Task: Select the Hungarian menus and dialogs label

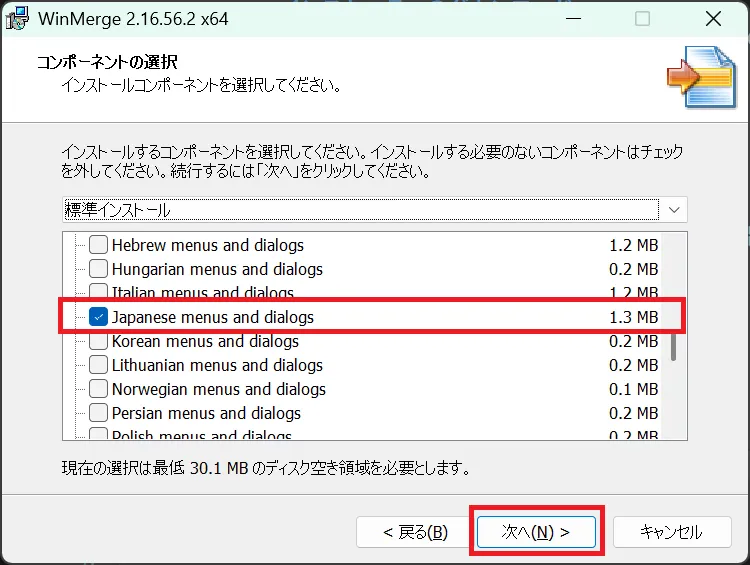Action: click(217, 269)
